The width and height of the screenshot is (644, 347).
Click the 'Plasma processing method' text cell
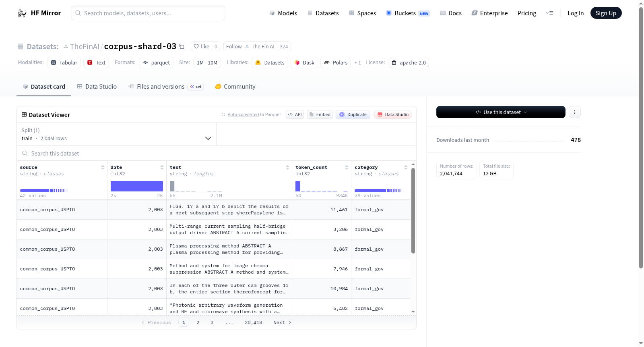(x=229, y=249)
